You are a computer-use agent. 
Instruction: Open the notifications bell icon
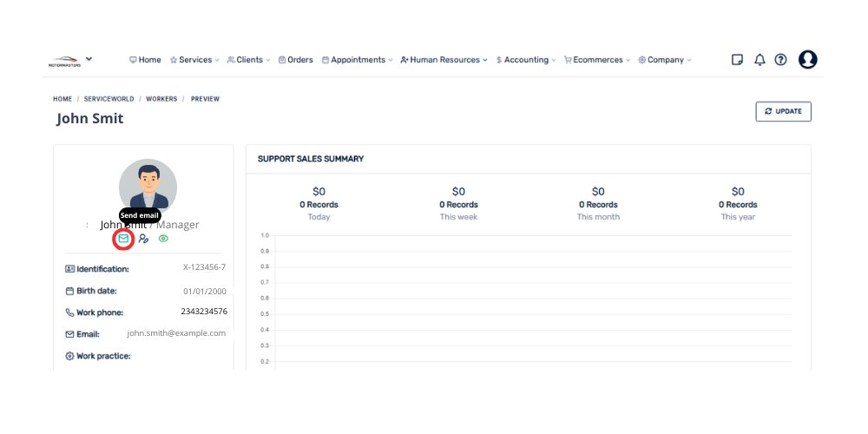tap(759, 60)
